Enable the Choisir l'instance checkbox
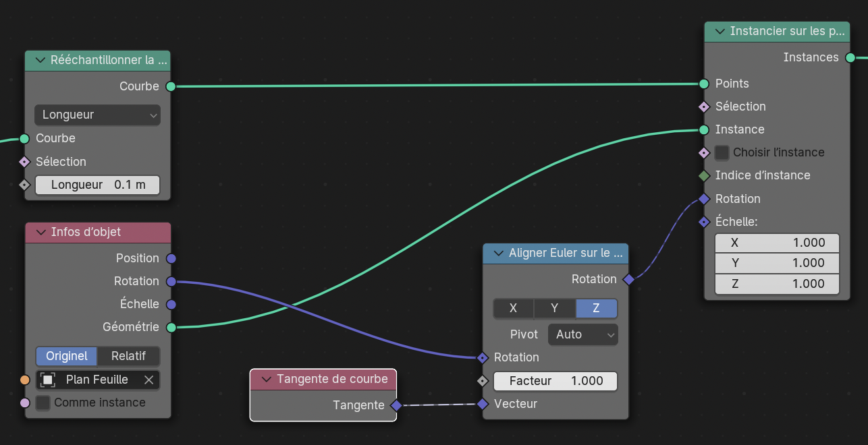The width and height of the screenshot is (868, 445). (722, 152)
